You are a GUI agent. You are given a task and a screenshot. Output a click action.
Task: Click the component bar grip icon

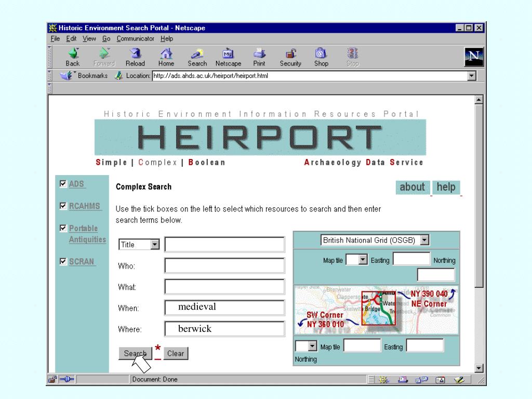(x=371, y=380)
